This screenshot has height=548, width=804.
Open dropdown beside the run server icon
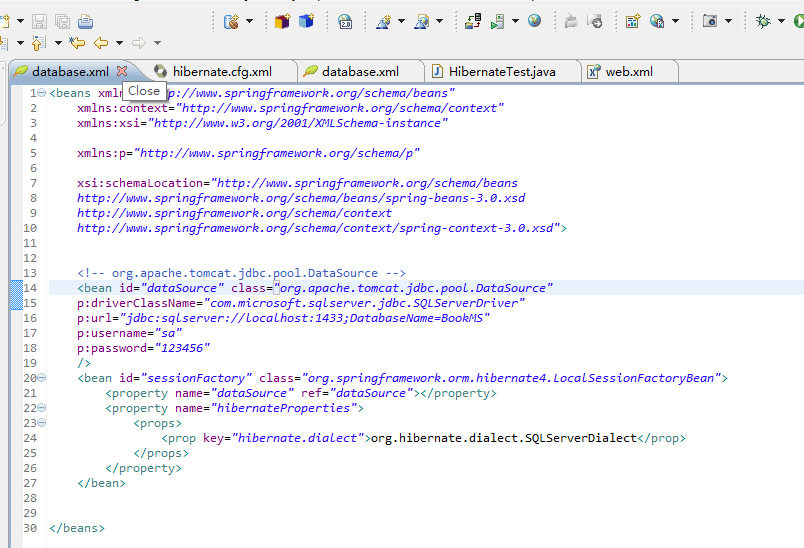[x=515, y=22]
